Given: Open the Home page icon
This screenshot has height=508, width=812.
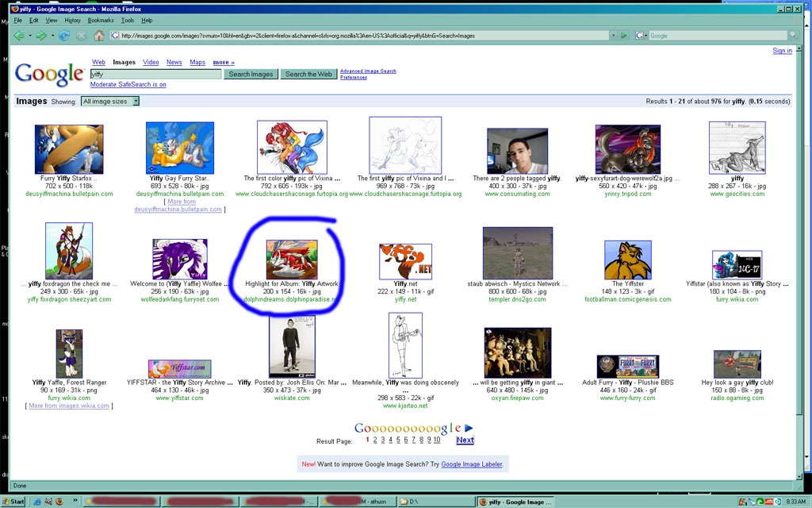Looking at the screenshot, I should (99, 35).
